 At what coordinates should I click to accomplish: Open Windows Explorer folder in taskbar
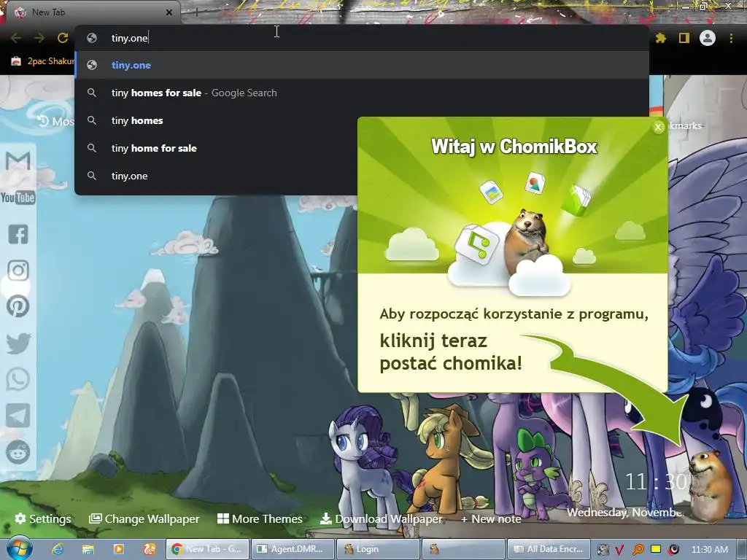tap(88, 550)
